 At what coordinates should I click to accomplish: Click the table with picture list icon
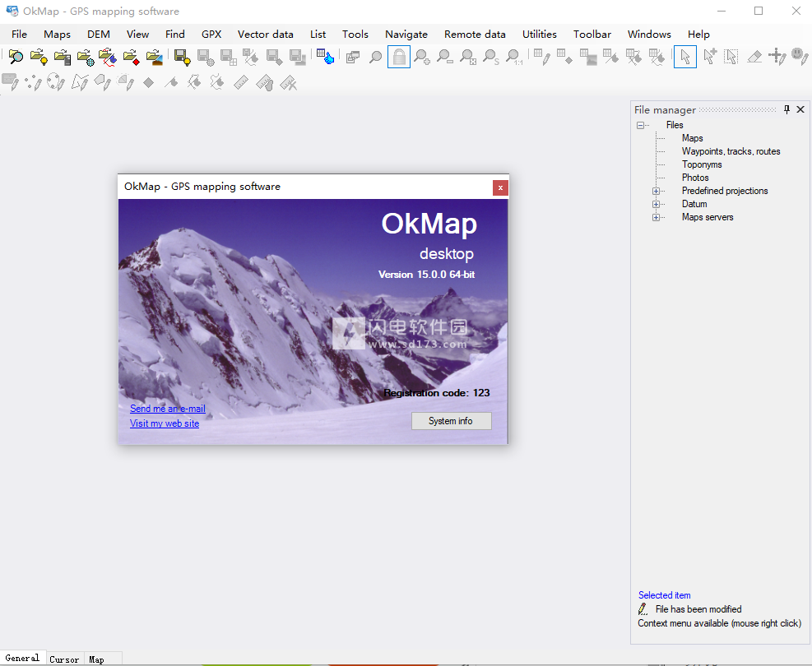point(587,57)
